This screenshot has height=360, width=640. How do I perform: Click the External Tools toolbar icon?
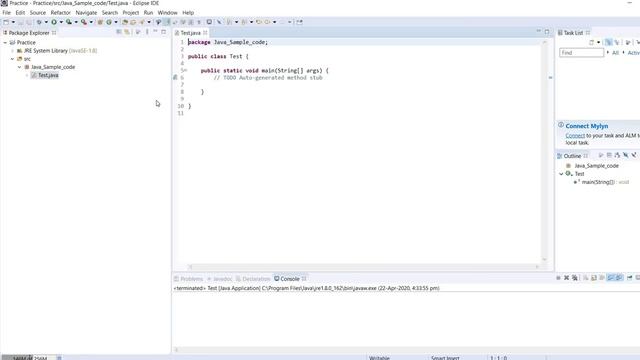[x=84, y=22]
